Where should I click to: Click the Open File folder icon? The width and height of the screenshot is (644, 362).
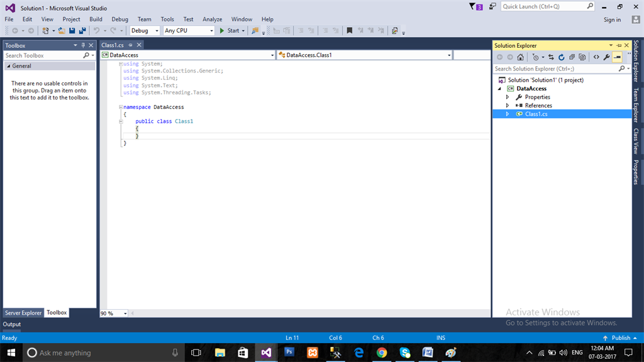click(62, 30)
